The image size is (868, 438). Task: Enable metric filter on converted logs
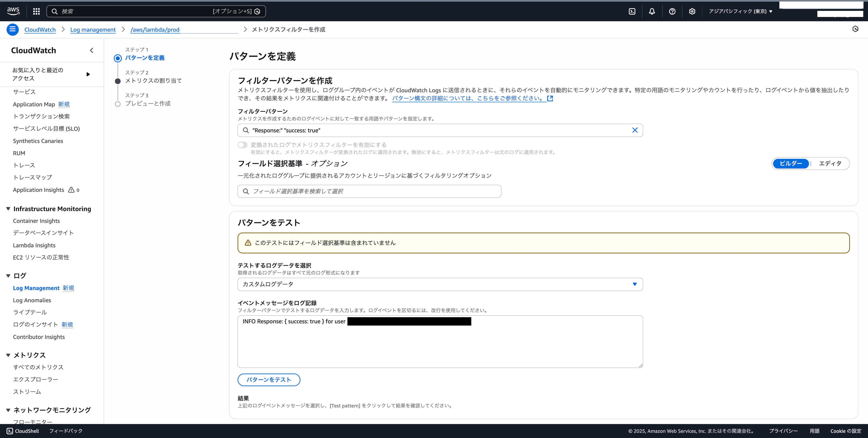click(242, 145)
